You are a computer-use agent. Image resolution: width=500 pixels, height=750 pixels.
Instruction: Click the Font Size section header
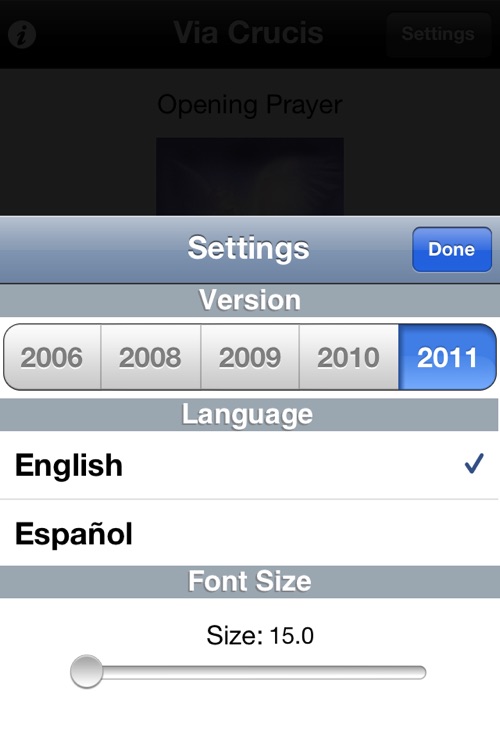(250, 581)
